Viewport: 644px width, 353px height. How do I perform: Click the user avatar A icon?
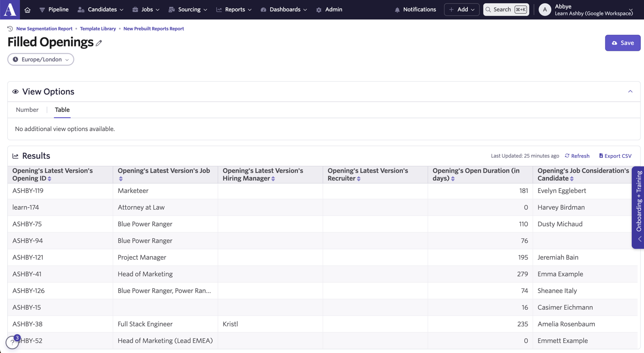(545, 9)
